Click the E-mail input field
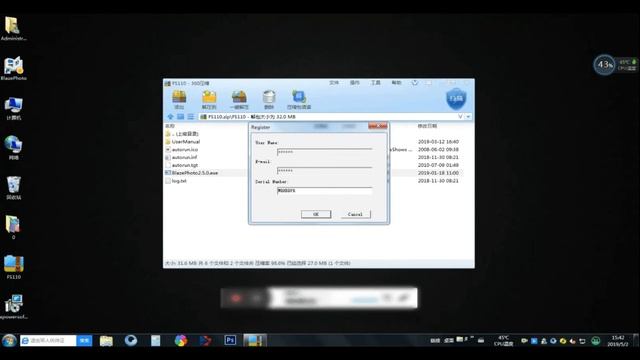This screenshot has height=360, width=640. [324, 171]
